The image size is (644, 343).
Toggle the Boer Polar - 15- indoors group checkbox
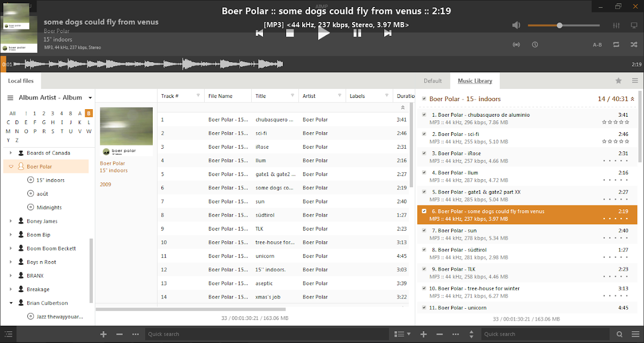(424, 99)
